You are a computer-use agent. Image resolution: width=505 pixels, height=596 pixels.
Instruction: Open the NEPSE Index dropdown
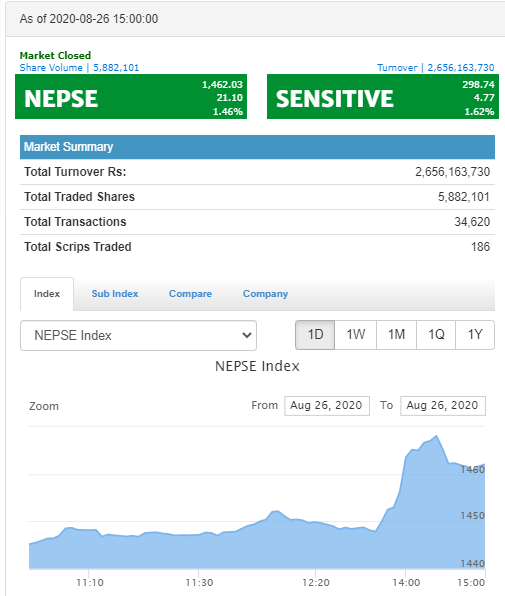[x=138, y=335]
